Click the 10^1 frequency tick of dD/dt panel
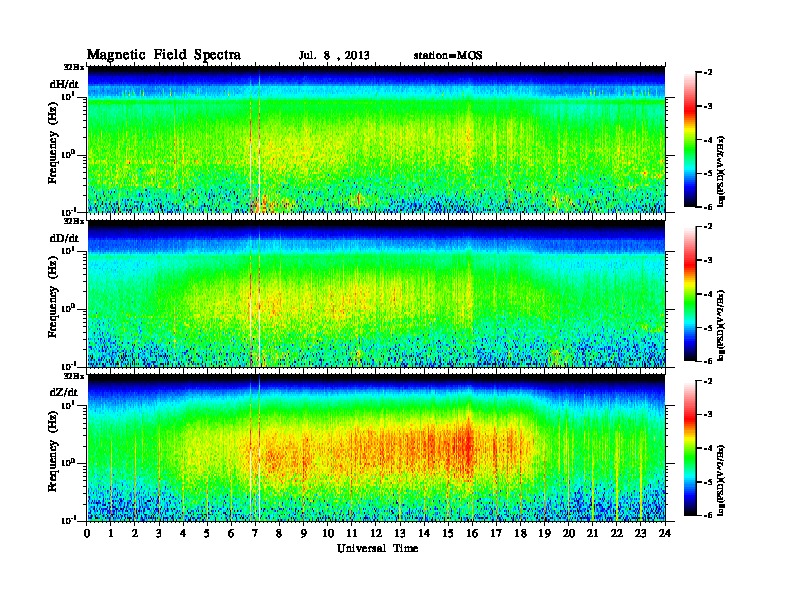Viewport: 792px width, 612px height. (x=68, y=251)
